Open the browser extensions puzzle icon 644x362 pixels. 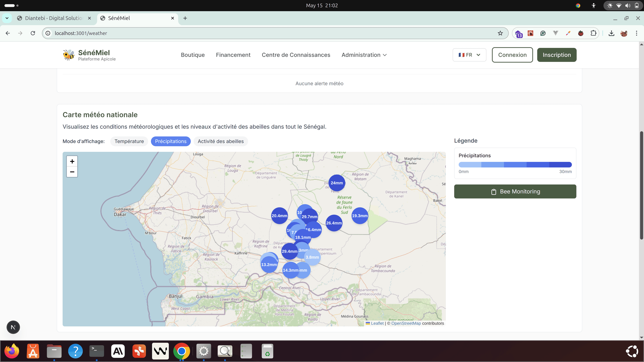point(593,33)
